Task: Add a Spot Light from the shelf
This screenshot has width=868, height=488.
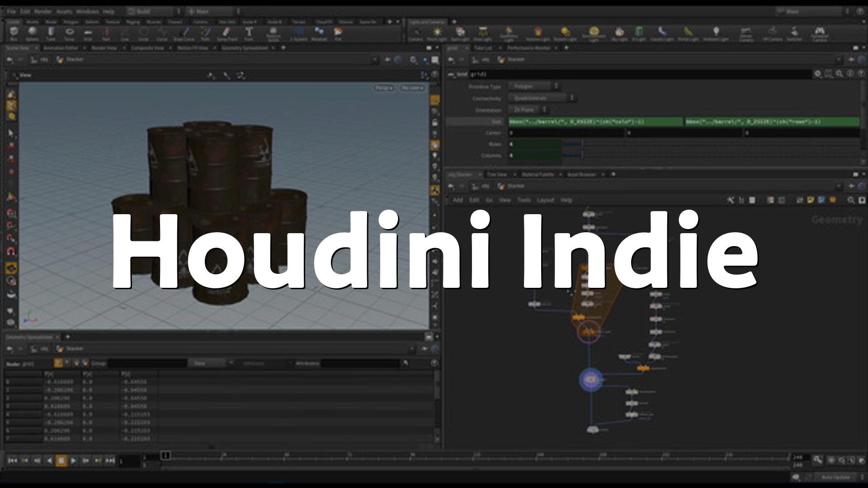Action: [x=460, y=33]
